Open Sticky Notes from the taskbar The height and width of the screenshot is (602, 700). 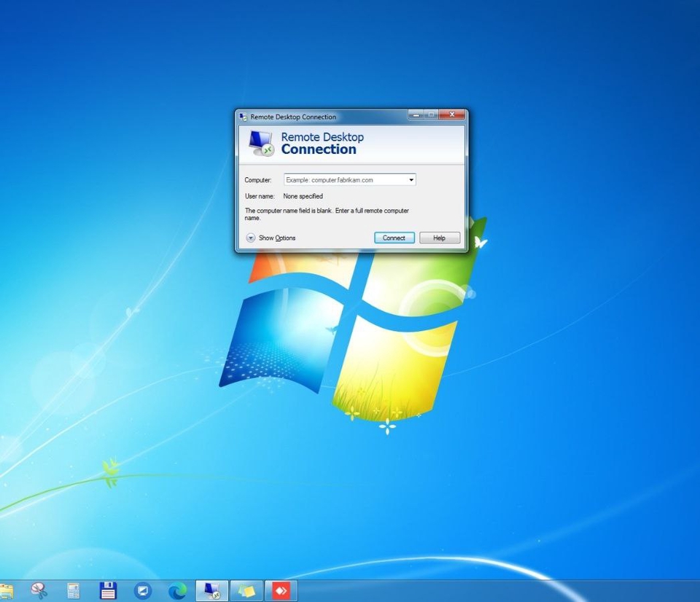coord(246,591)
